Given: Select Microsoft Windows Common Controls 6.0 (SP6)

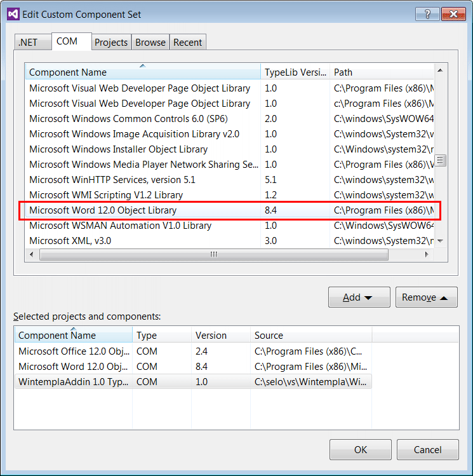Looking at the screenshot, I should pos(230,119).
